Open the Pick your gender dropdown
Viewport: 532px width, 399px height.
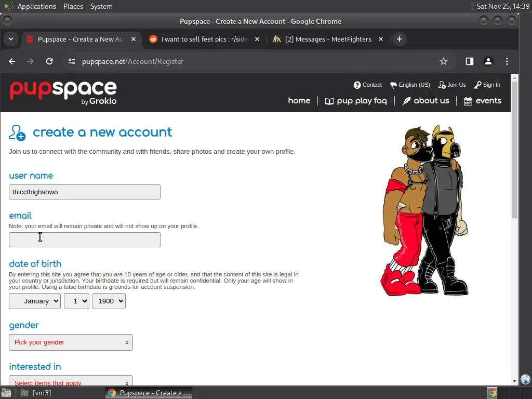click(71, 342)
